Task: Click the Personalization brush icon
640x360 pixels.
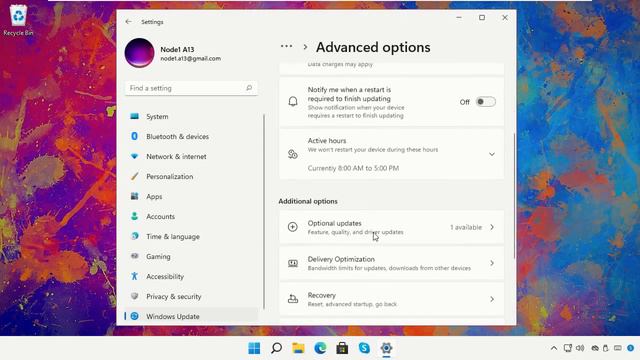Action: tap(134, 176)
